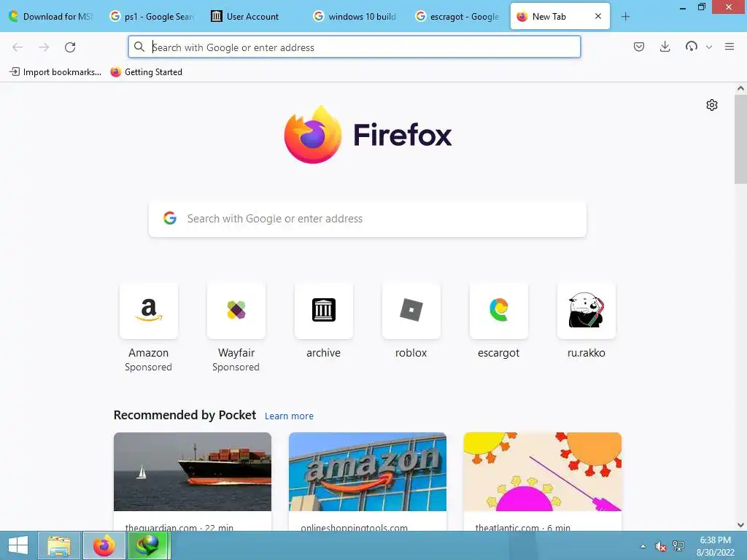Click the scrollbar down arrow
The height and width of the screenshot is (560, 747).
click(x=740, y=525)
